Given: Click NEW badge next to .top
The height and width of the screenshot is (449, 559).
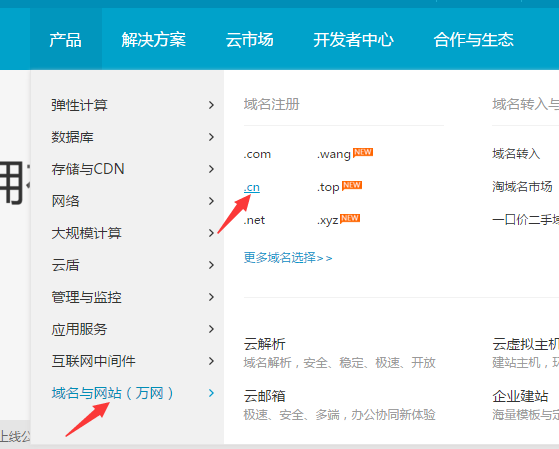Looking at the screenshot, I should tap(352, 185).
